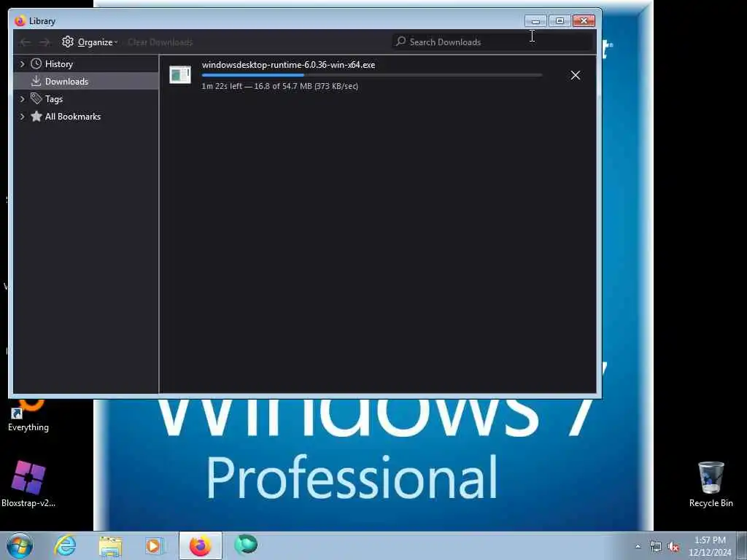The image size is (747, 560).
Task: Click the Downloads arrow icon
Action: click(36, 81)
